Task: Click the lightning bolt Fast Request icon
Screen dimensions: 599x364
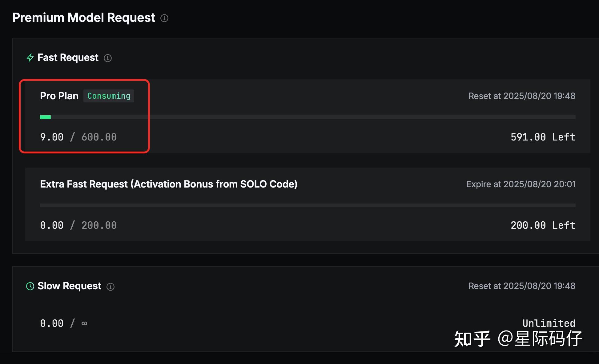Action: pos(30,57)
